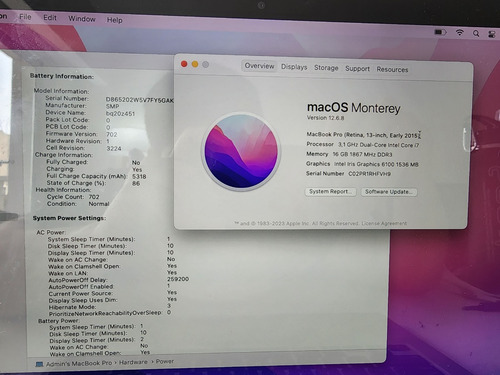Minimize the About This Mac window
The height and width of the screenshot is (375, 500).
(195, 64)
